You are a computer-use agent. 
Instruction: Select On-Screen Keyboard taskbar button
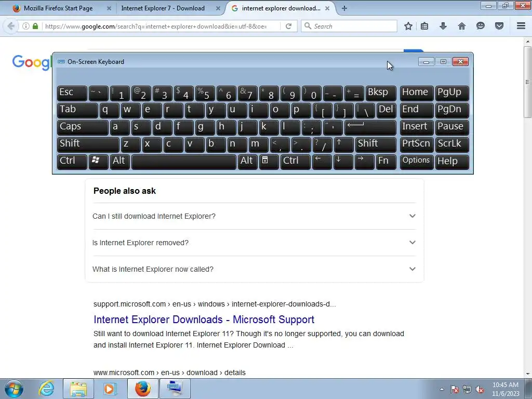click(x=175, y=389)
